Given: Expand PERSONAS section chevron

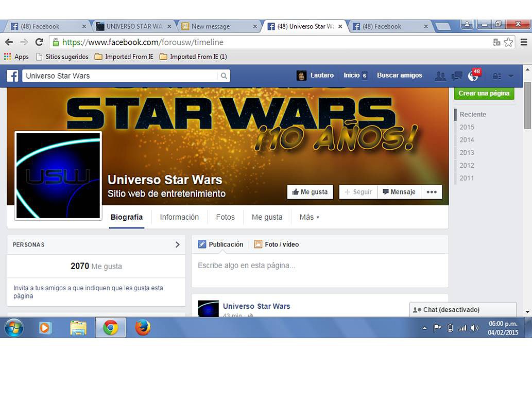Looking at the screenshot, I should [x=178, y=244].
